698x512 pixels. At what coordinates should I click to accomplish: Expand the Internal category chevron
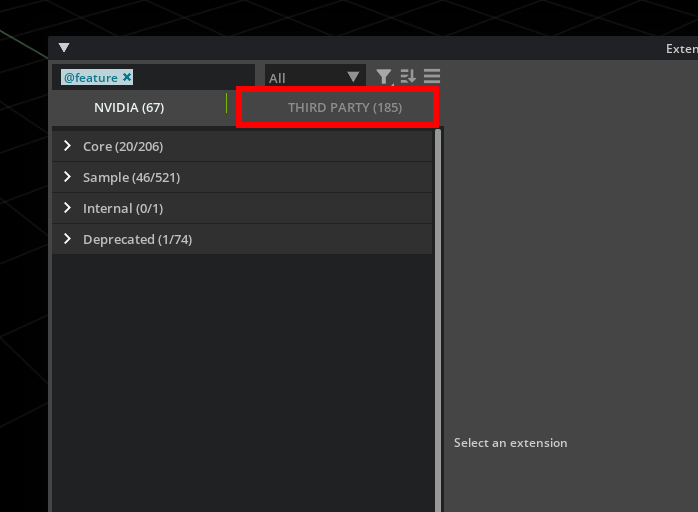[x=67, y=208]
